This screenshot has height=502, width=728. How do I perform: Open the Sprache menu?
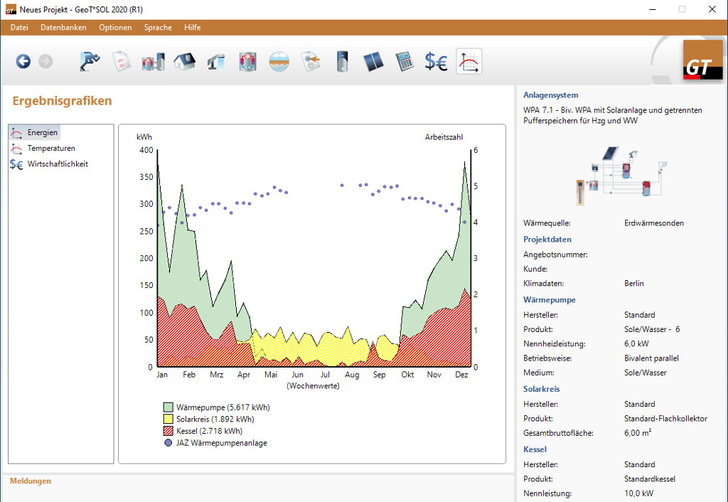coord(158,27)
